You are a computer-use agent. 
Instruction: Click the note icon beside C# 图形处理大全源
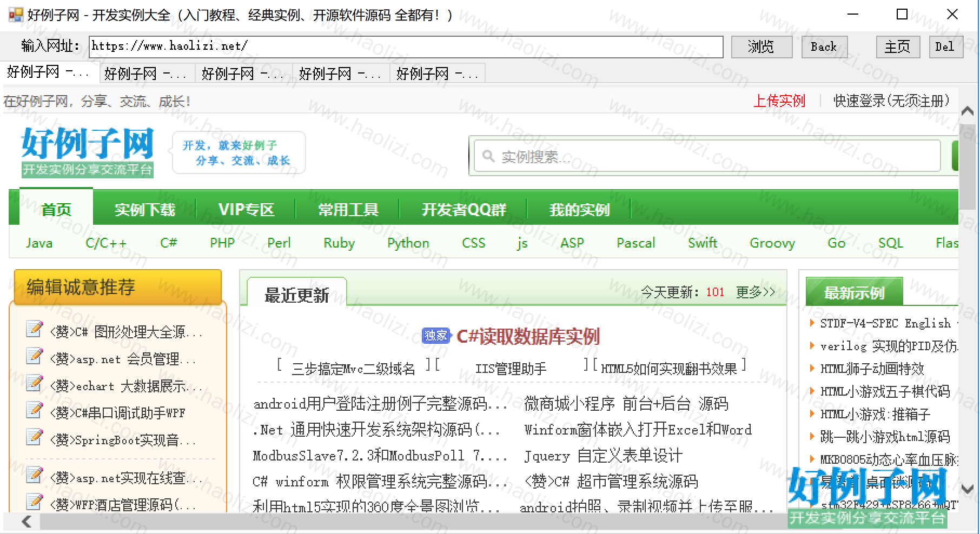click(x=34, y=329)
